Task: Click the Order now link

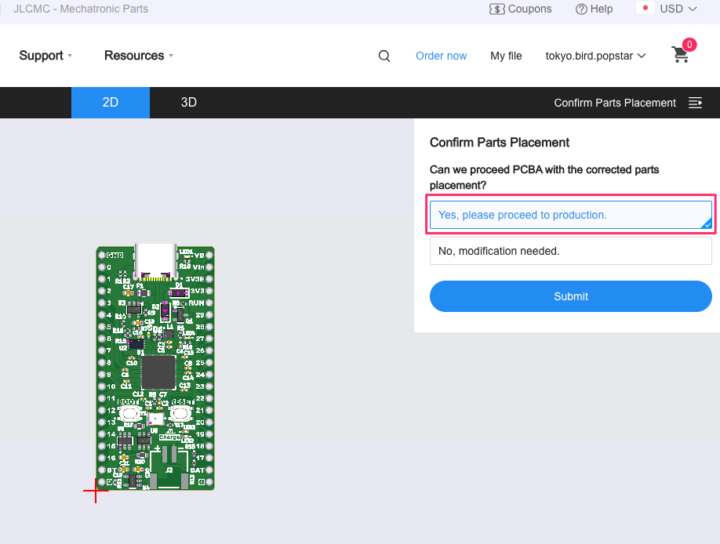Action: [441, 56]
